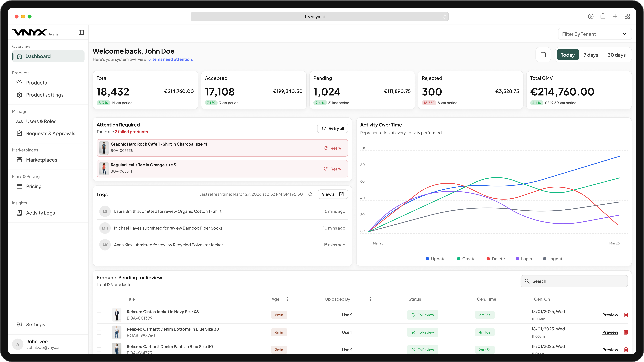Click the try.vnyx.ai address bar

[320, 16]
